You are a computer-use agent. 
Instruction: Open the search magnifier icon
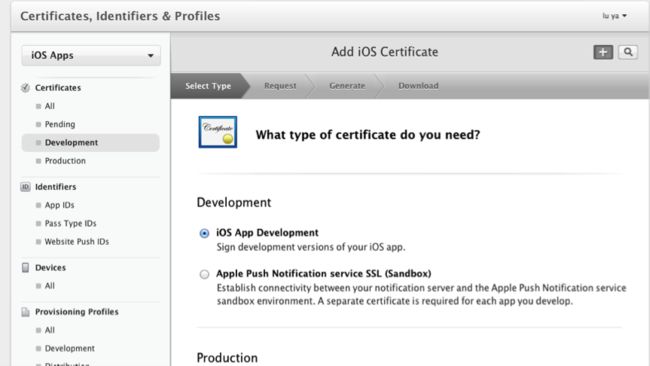tap(628, 52)
